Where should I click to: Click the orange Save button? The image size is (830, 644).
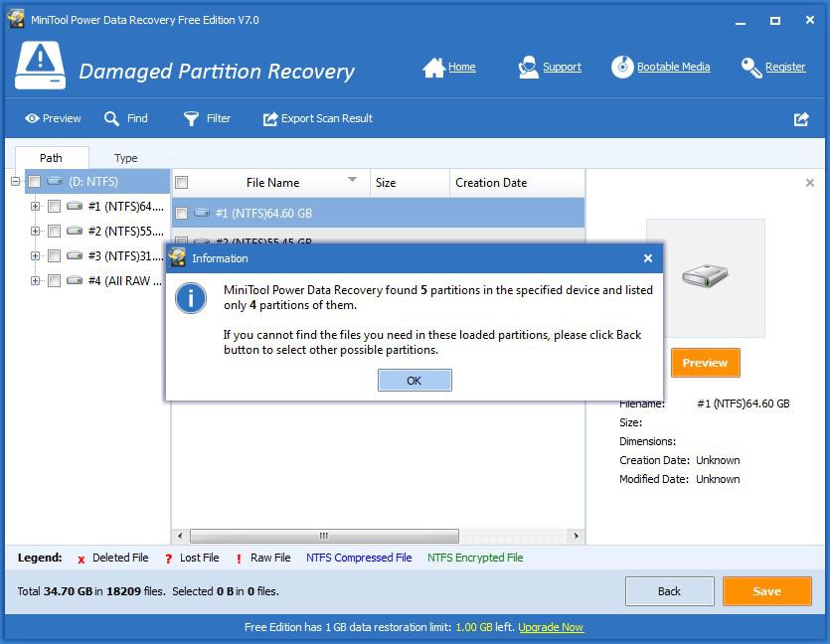[x=767, y=591]
